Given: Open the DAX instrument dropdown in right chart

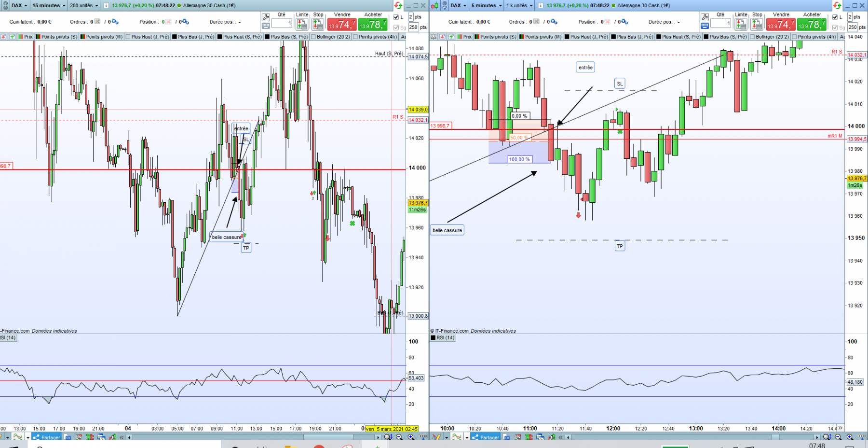Looking at the screenshot, I should click(458, 5).
